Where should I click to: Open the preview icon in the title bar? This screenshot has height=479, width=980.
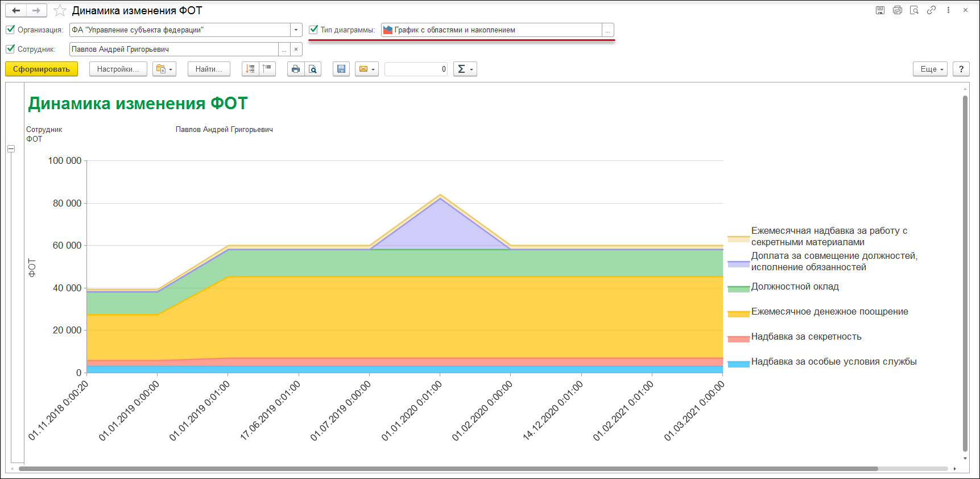915,10
